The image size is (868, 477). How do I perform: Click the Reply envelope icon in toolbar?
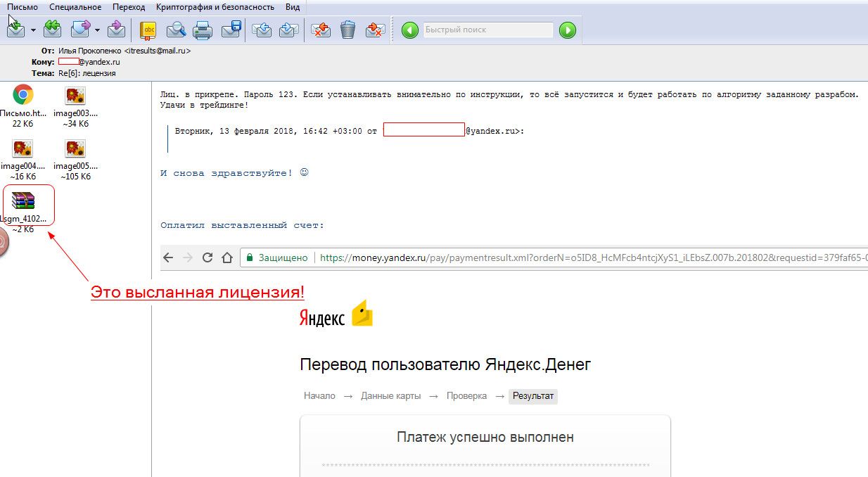pyautogui.click(x=15, y=30)
